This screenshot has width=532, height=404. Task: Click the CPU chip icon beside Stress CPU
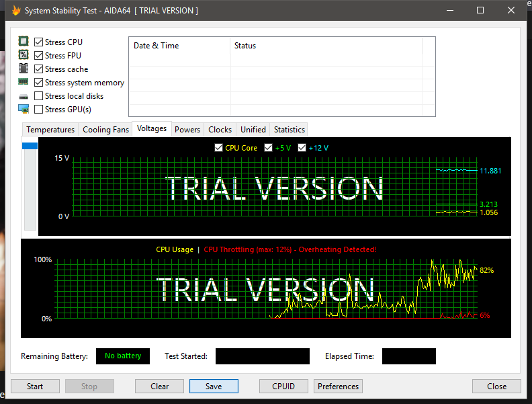[x=24, y=42]
